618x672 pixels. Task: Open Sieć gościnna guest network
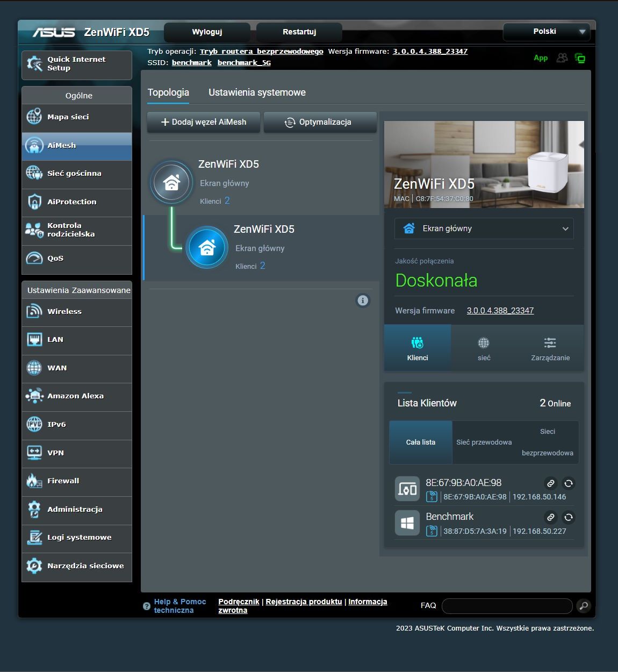[x=77, y=174]
